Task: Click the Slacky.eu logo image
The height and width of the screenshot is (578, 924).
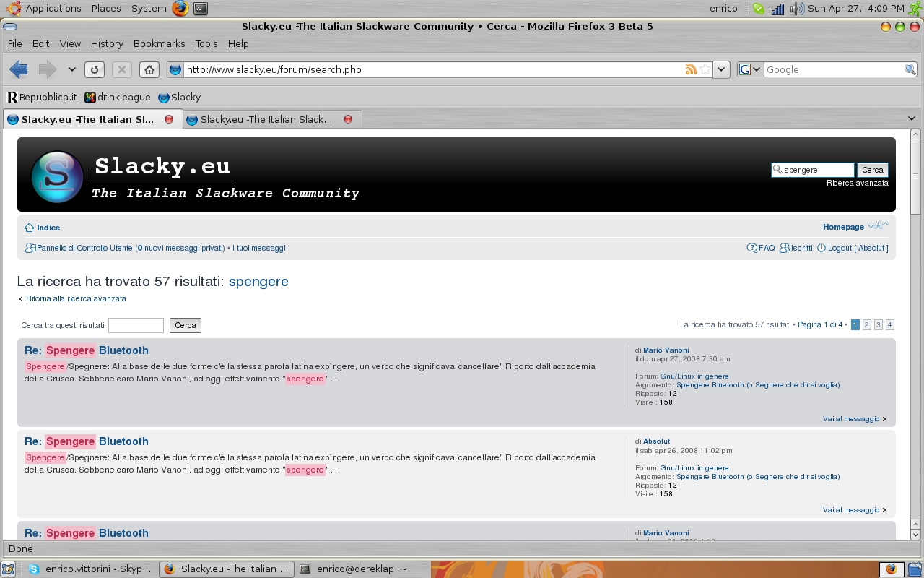Action: tap(57, 176)
